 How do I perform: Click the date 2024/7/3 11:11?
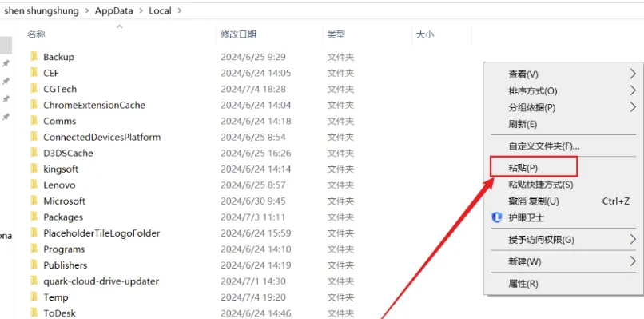pos(253,217)
